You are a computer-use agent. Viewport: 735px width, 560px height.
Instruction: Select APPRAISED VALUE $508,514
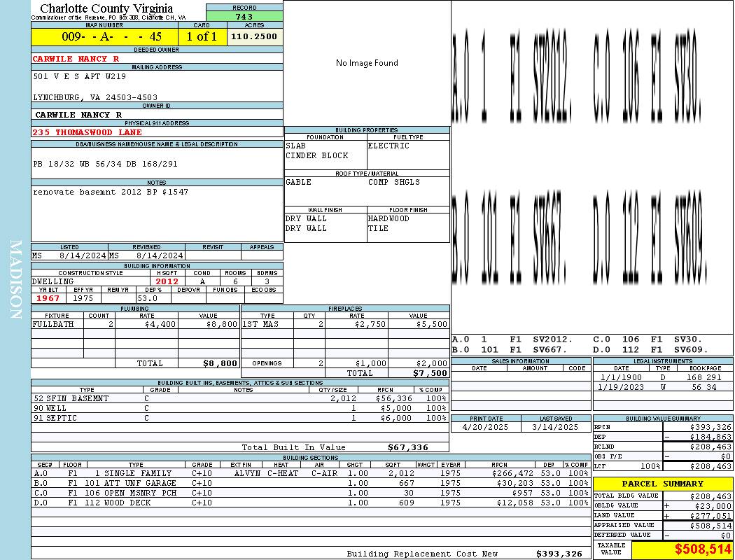(710, 526)
